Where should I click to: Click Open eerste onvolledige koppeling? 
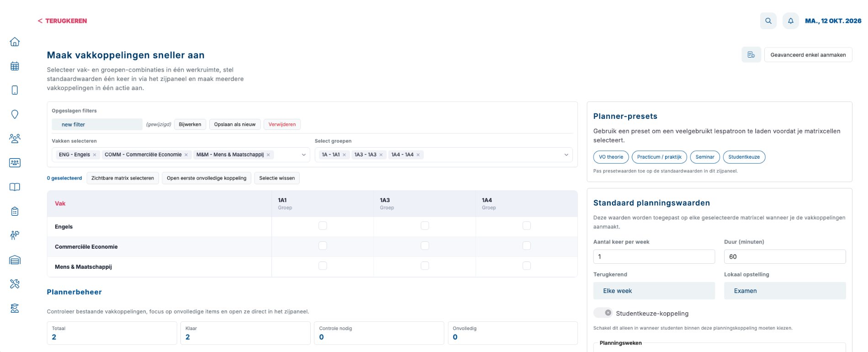click(x=206, y=178)
